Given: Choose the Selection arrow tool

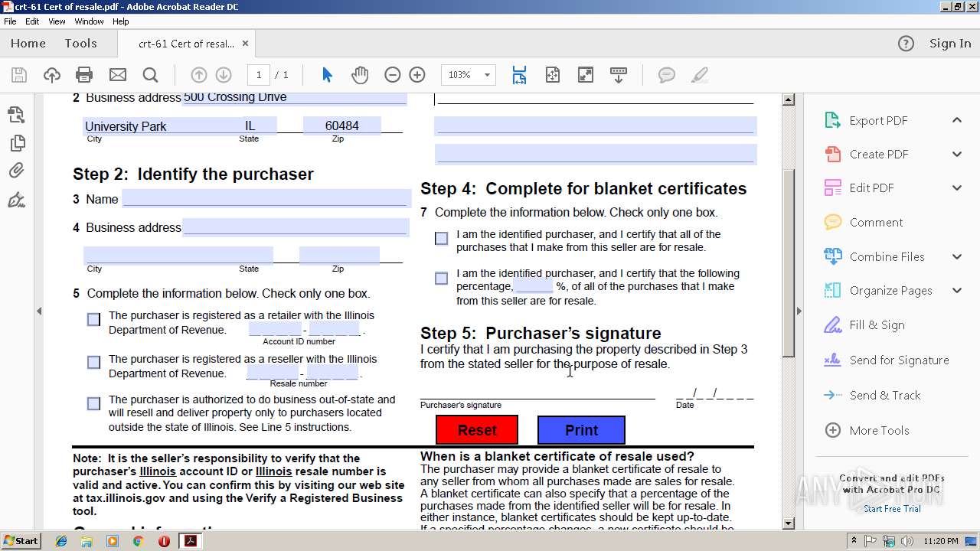Looking at the screenshot, I should (328, 75).
